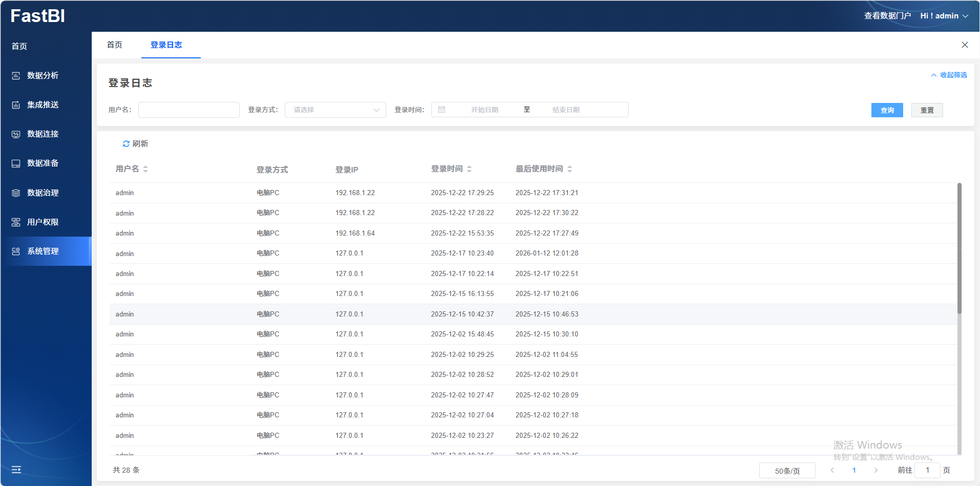Click the 数据分析 sidebar icon
This screenshot has width=980, height=486.
(x=16, y=76)
